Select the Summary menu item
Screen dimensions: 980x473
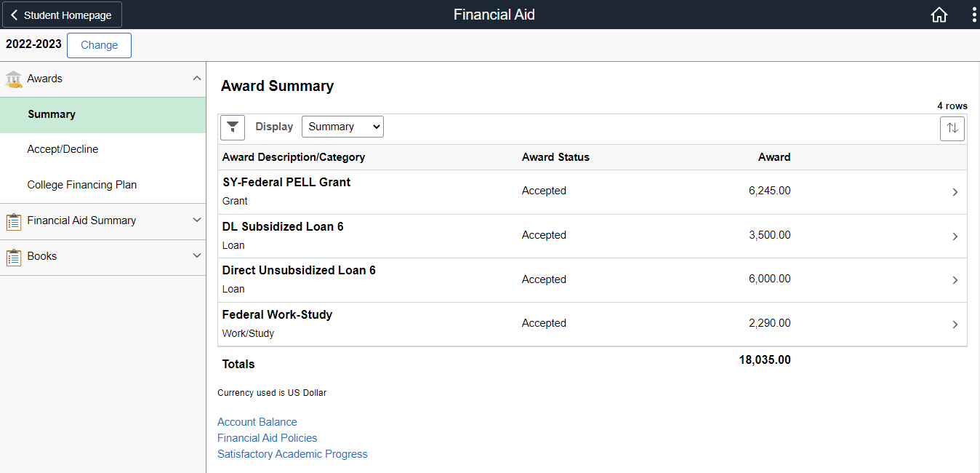103,115
